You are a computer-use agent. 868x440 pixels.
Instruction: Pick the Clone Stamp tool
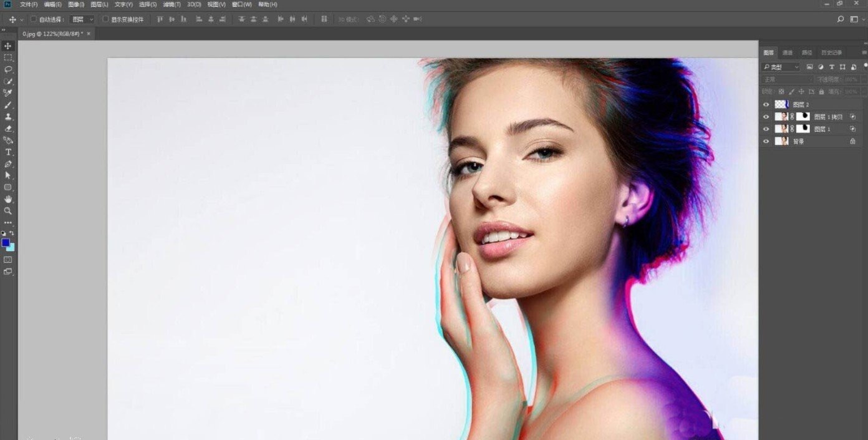click(8, 117)
